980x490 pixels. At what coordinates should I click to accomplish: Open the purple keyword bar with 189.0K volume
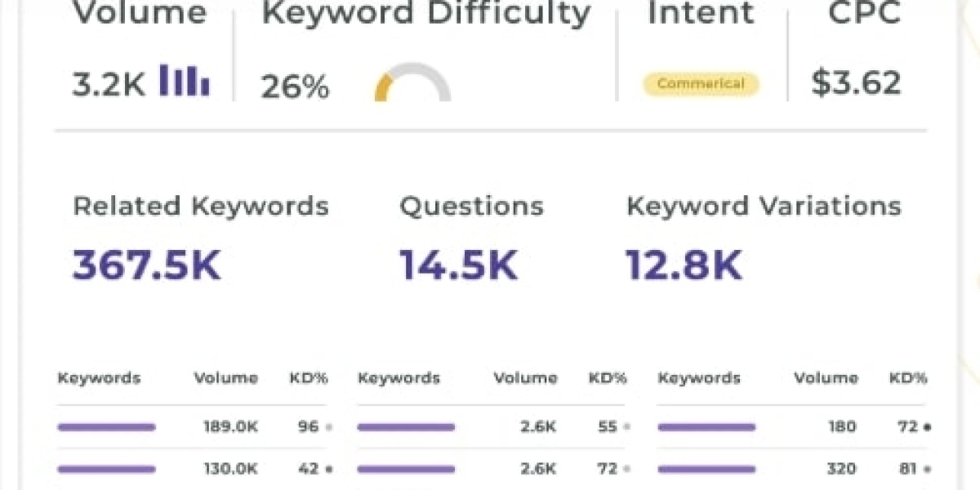(106, 426)
